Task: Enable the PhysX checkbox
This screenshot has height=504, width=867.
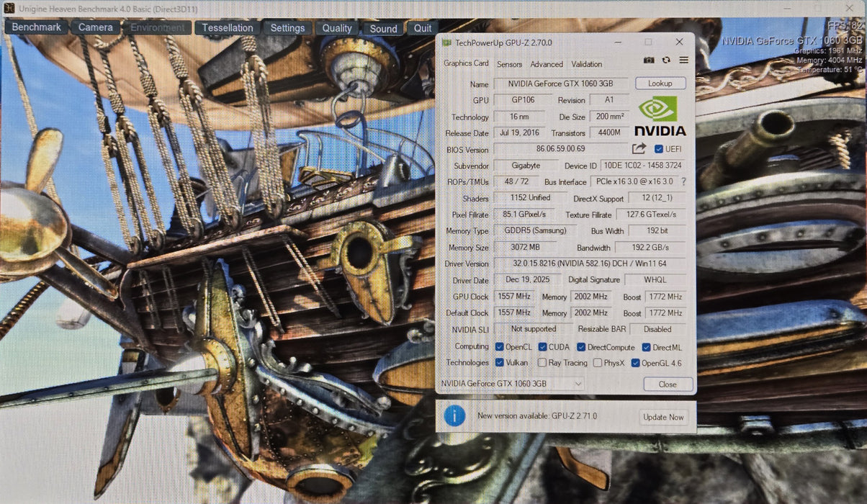Action: pos(598,363)
